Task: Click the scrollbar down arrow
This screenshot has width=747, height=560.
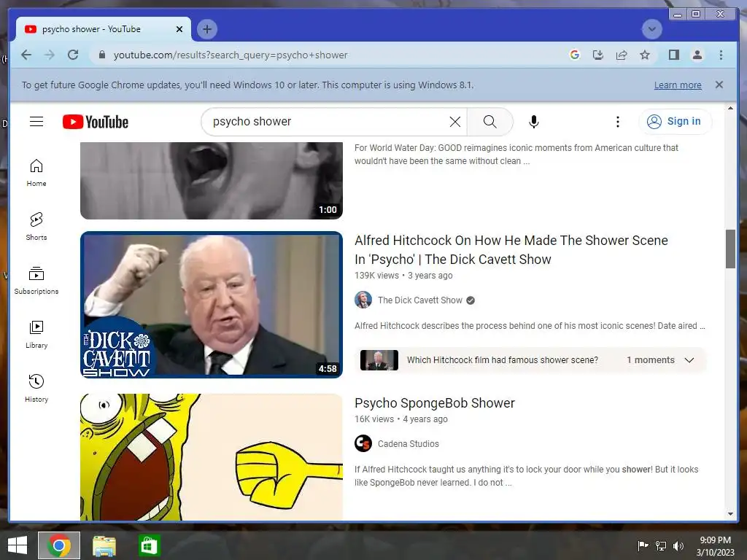Action: pyautogui.click(x=730, y=514)
